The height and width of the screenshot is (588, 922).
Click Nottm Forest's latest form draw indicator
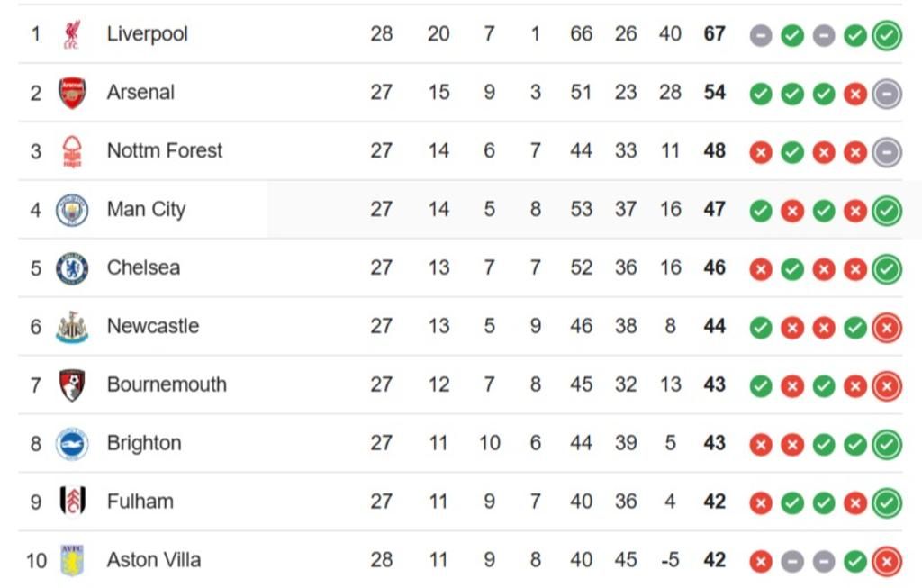point(887,152)
